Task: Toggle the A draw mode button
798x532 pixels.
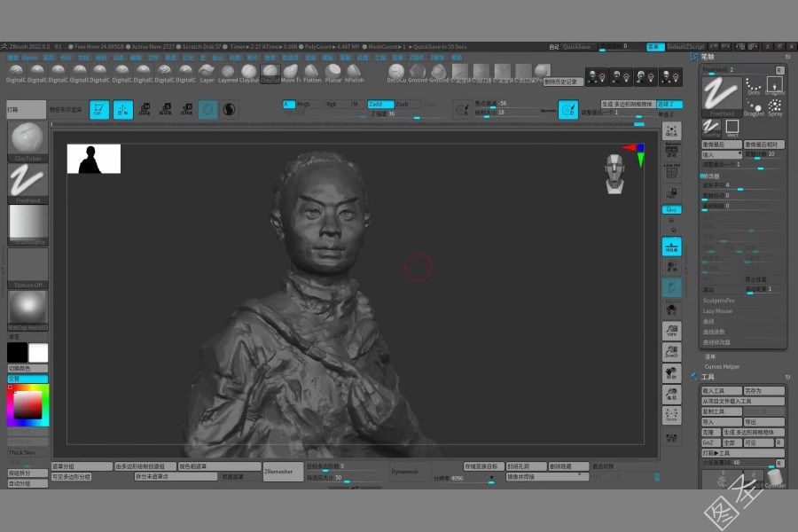Action: pos(288,104)
